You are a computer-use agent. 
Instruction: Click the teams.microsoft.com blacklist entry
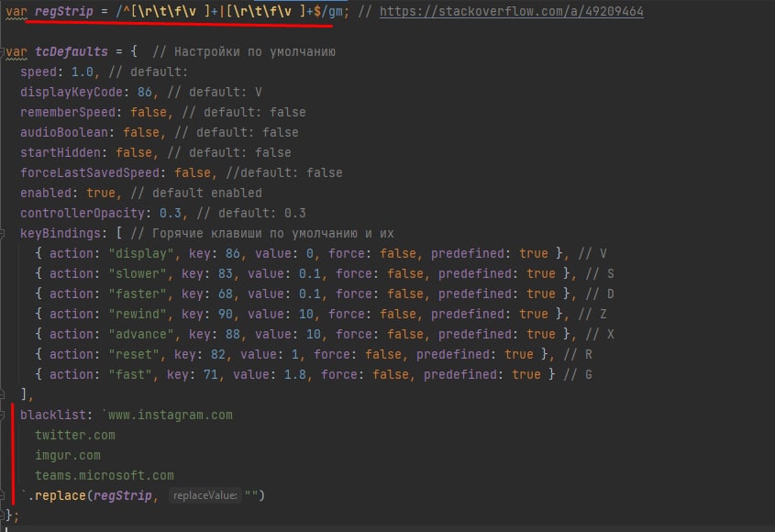[105, 476]
